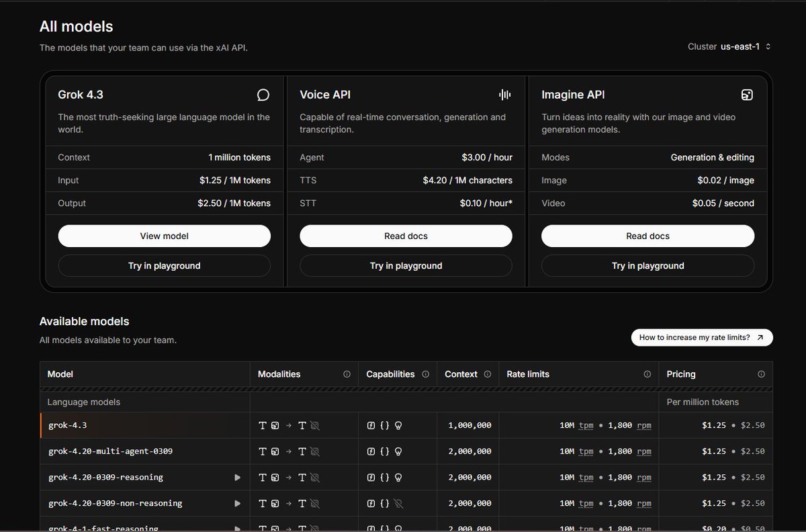
Task: Click the Per million tokens label
Action: (x=703, y=402)
